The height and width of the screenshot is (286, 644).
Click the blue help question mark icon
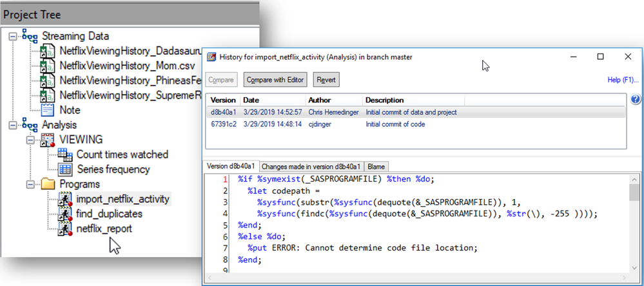(x=636, y=100)
